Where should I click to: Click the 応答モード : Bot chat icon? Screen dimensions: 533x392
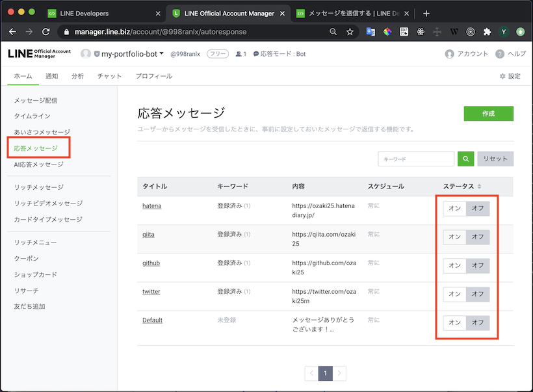(x=256, y=54)
